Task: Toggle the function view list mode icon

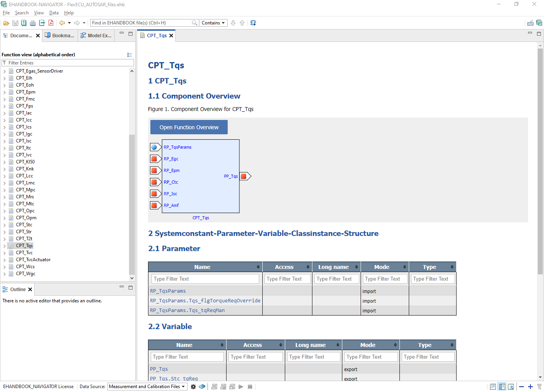Action: click(129, 55)
